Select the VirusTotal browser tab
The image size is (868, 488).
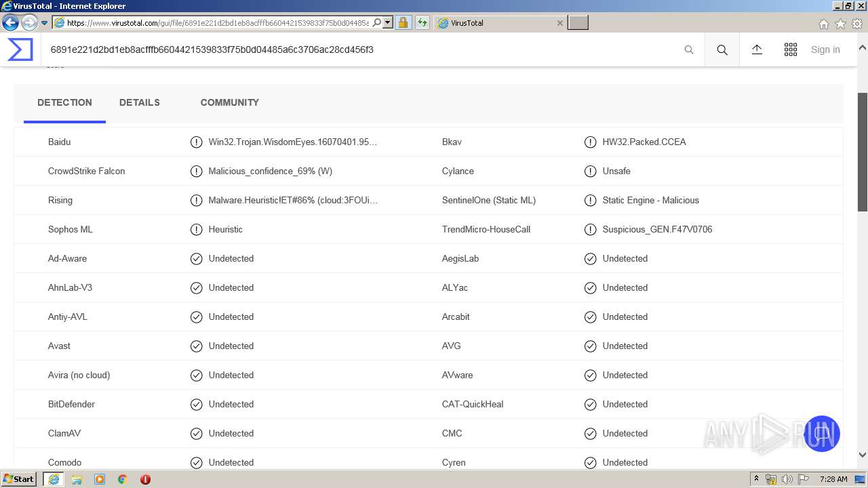[x=500, y=23]
